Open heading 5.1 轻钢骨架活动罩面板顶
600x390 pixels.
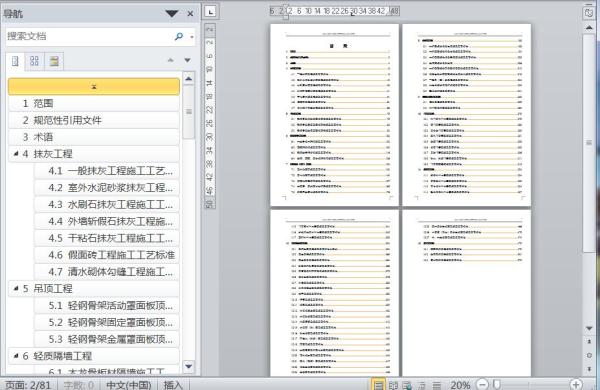click(x=107, y=305)
